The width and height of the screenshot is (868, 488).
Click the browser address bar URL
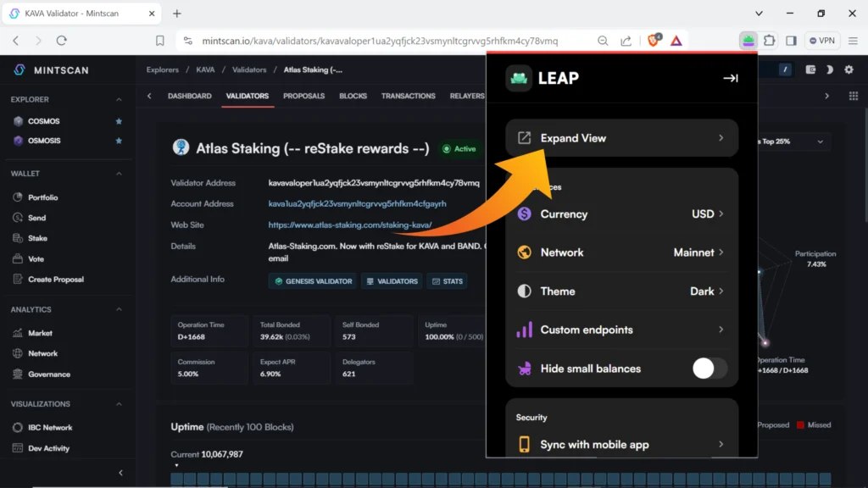(x=380, y=41)
